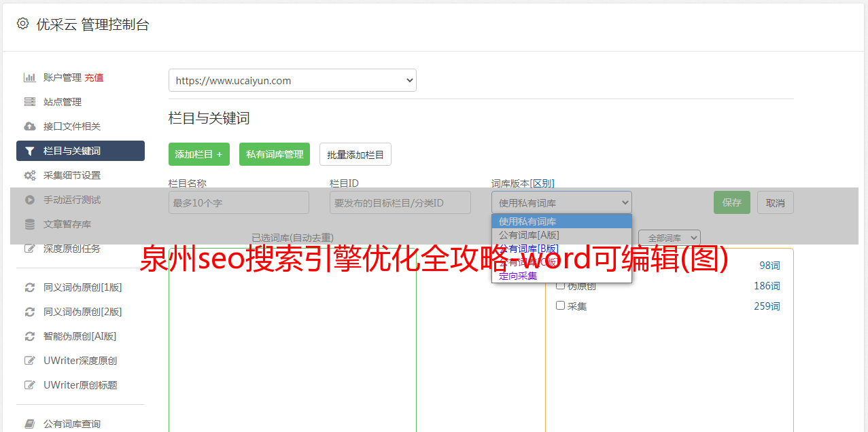
Task: Select the 使用私有词库 option in the list
Action: [561, 221]
